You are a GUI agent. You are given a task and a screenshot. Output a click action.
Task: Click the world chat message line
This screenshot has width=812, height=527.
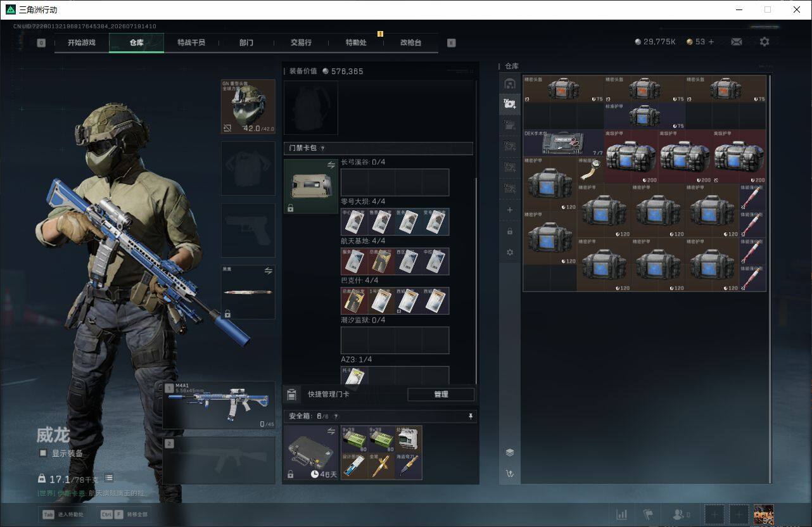point(91,493)
